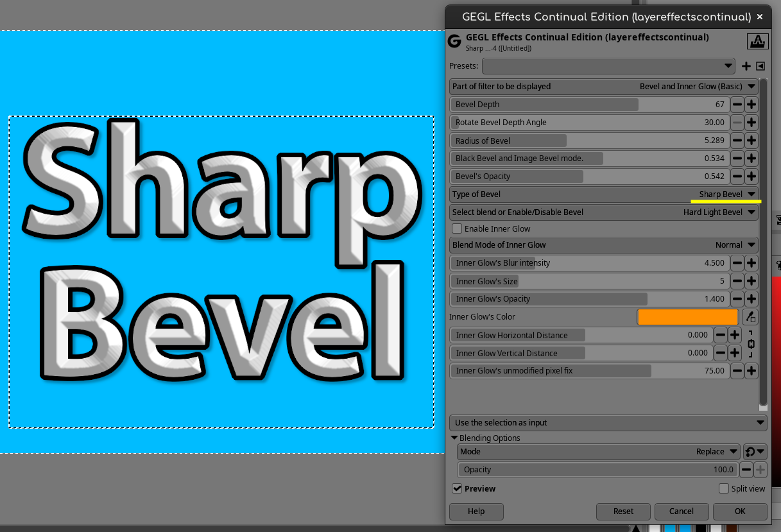781x532 pixels.
Task: Enable the Inner Glow checkbox
Action: [457, 229]
